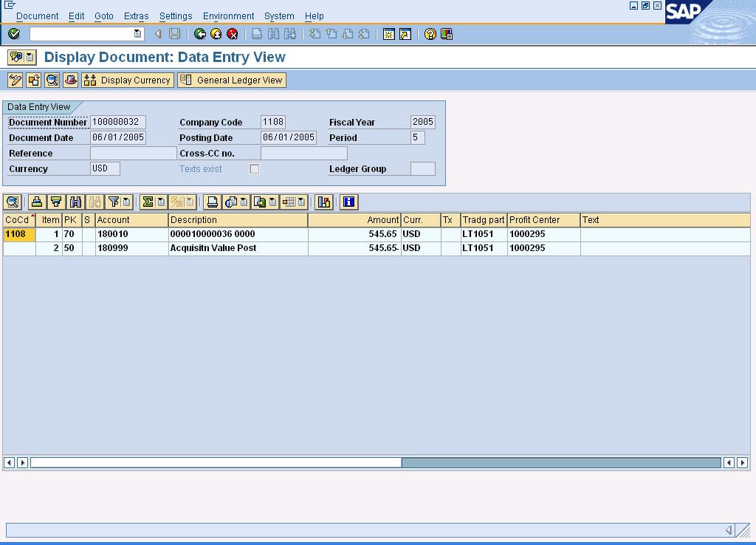Click the Generate Shortcut icon
756x545 pixels.
(405, 34)
